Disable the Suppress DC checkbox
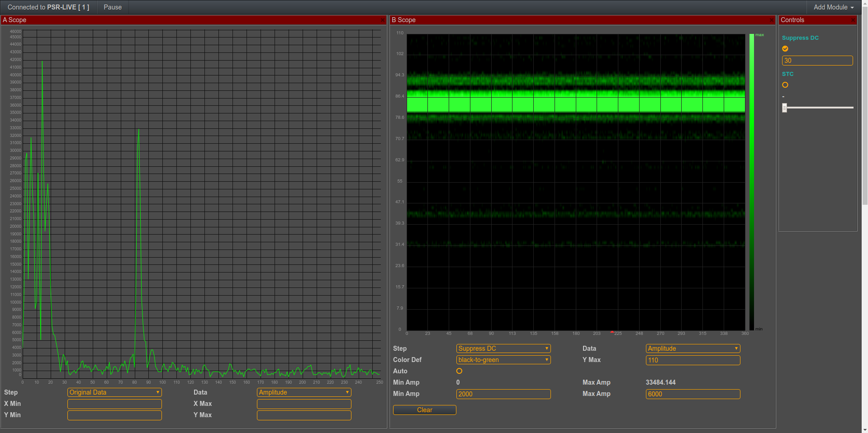Viewport: 868px width, 433px height. (785, 49)
